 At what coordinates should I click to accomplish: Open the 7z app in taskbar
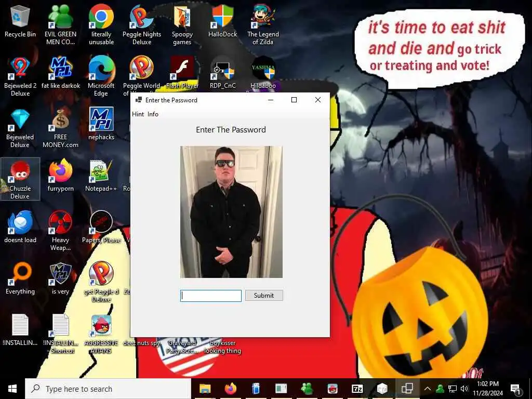357,389
